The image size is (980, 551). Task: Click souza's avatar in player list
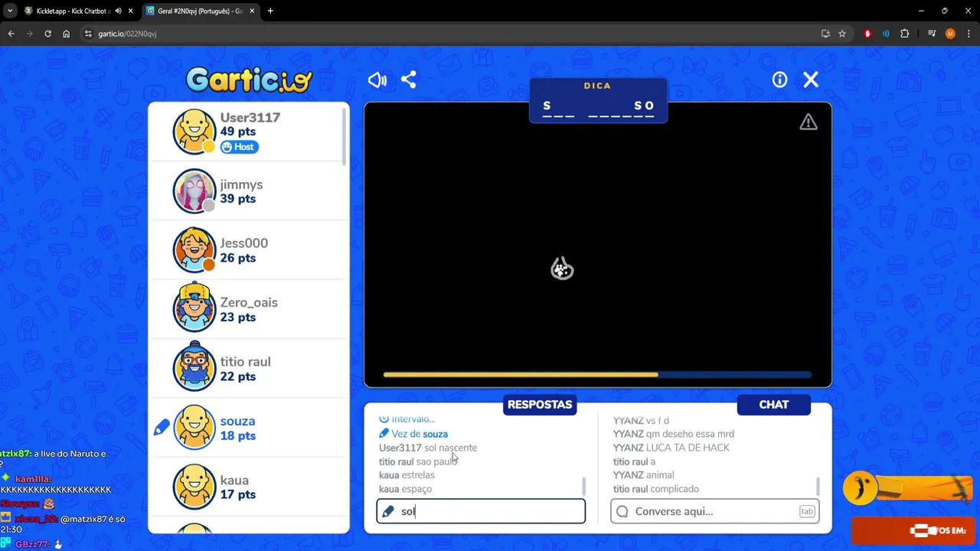coord(194,427)
